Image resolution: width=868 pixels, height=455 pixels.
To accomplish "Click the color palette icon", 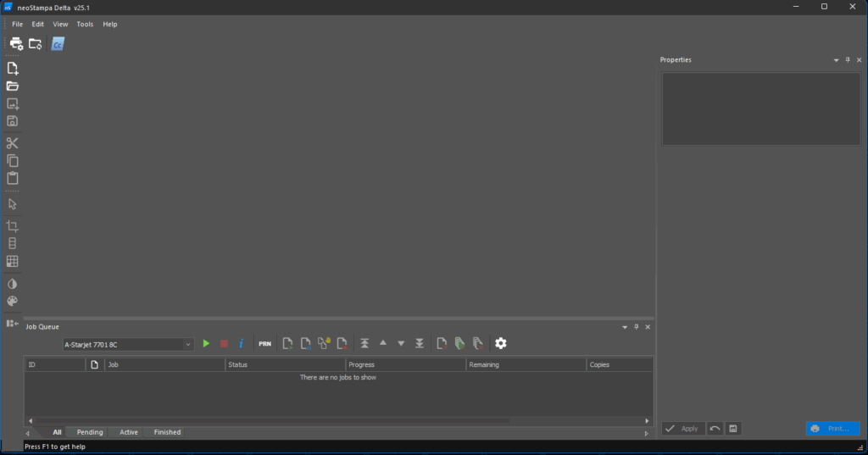I will pos(13,302).
